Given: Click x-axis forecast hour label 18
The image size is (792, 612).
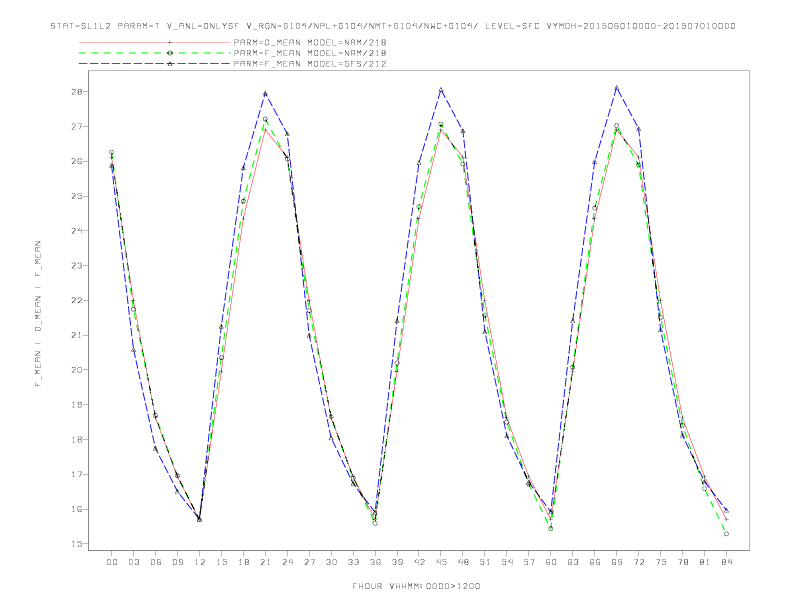Looking at the screenshot, I should [x=243, y=562].
